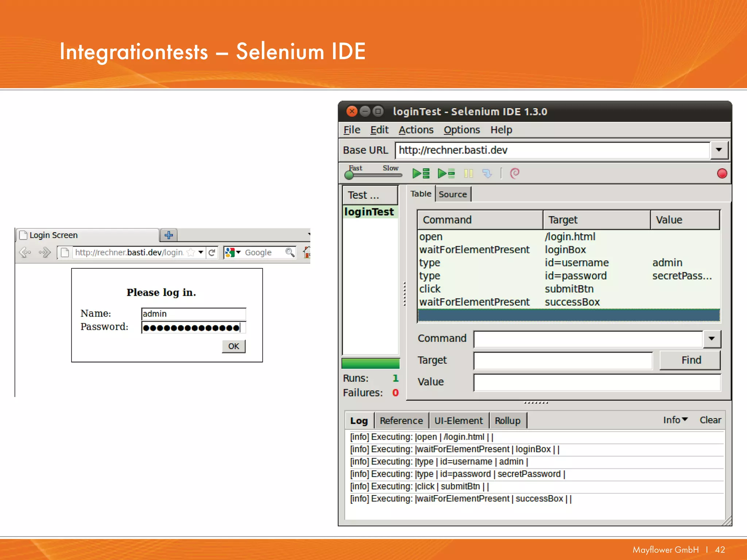
Task: Click the green test progress bar
Action: 371,363
